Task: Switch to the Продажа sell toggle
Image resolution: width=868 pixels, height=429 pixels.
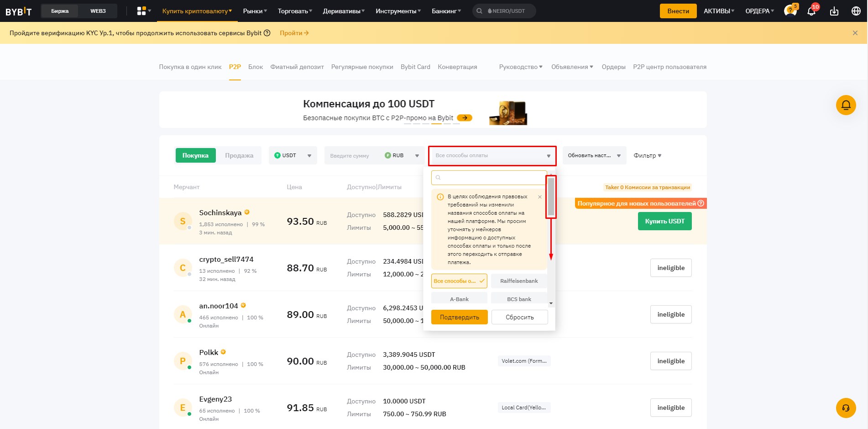Action: [239, 155]
